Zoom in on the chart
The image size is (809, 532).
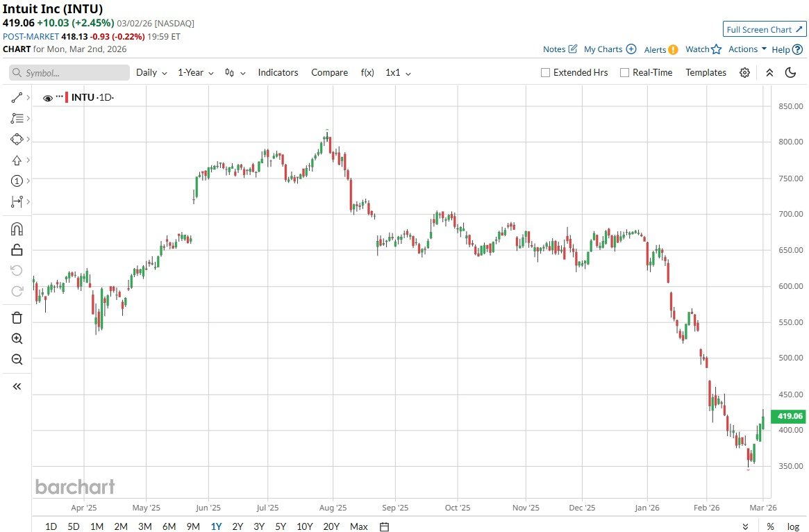coord(17,338)
